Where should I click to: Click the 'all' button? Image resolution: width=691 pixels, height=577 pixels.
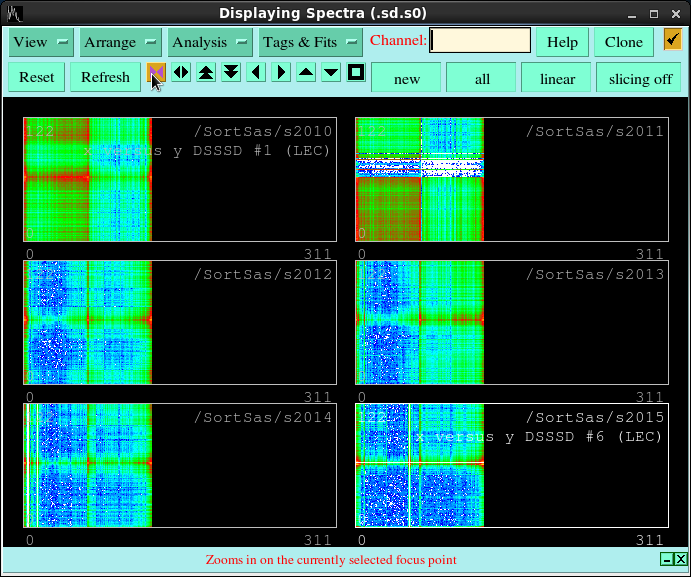[482, 78]
